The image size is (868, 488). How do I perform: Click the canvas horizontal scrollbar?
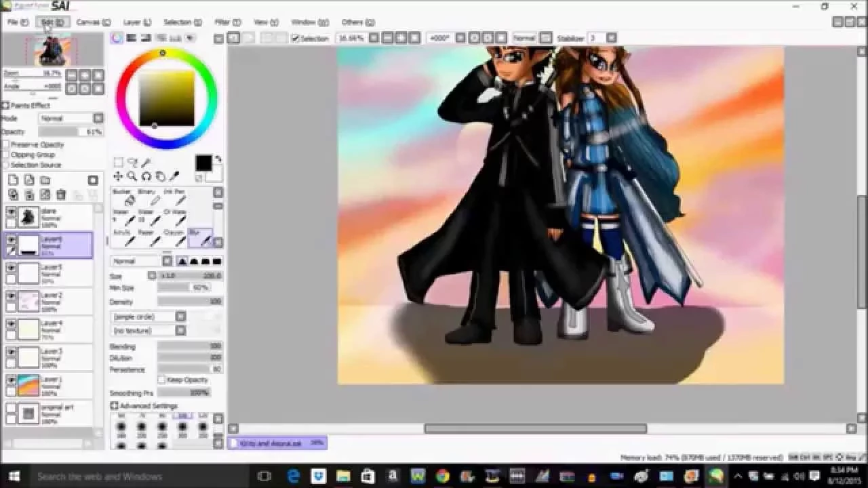536,428
